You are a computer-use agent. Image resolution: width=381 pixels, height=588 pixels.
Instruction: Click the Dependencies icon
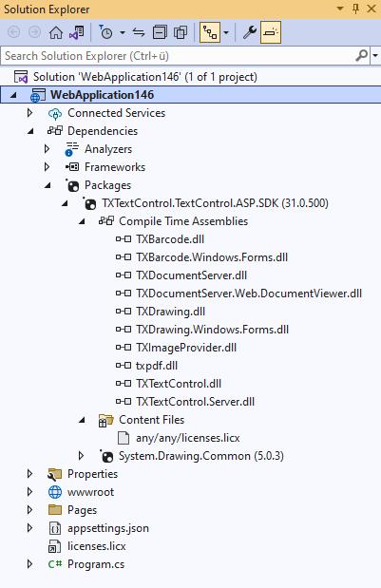point(55,131)
